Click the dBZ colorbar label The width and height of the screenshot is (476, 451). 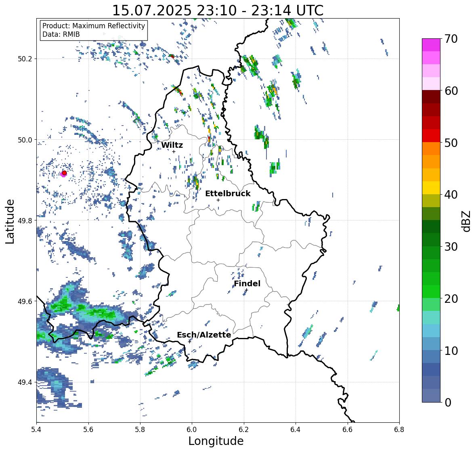(467, 221)
